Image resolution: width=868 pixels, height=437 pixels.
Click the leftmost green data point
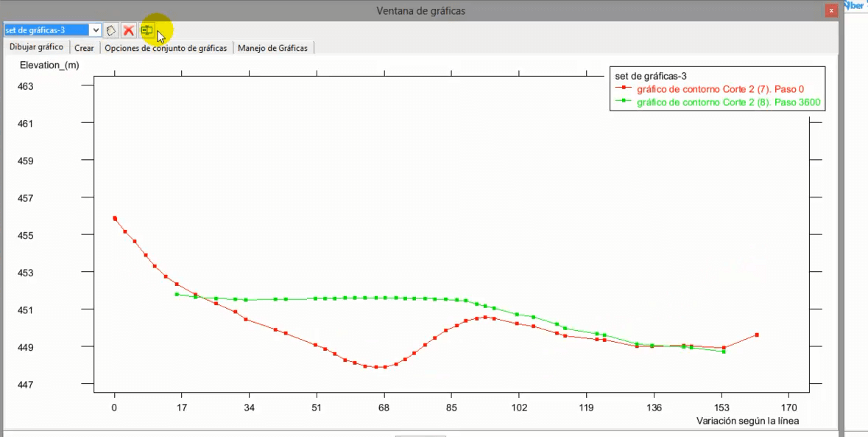[177, 294]
